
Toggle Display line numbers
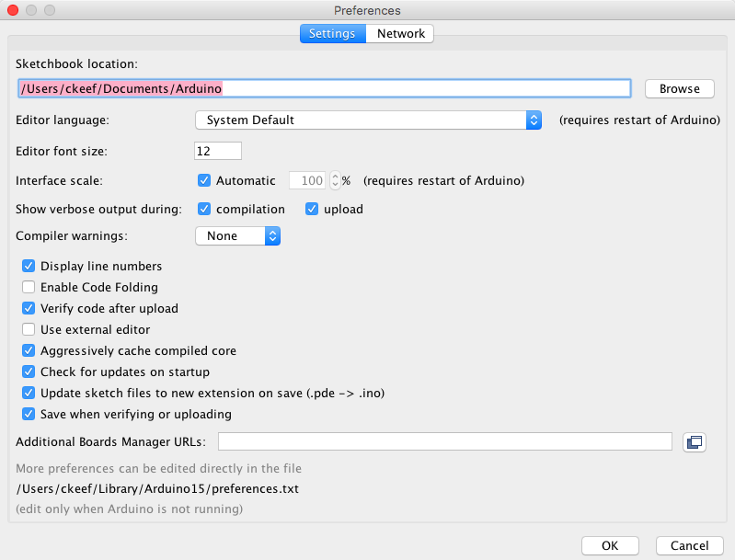(29, 266)
